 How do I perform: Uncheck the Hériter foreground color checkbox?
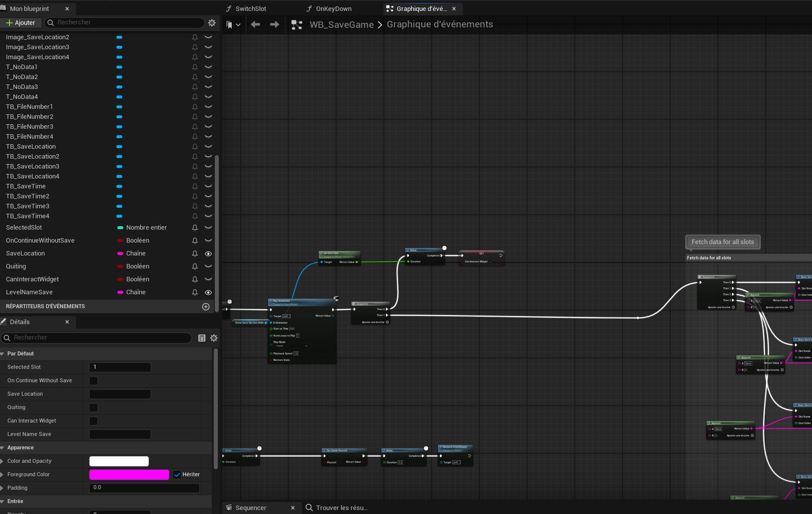(177, 475)
